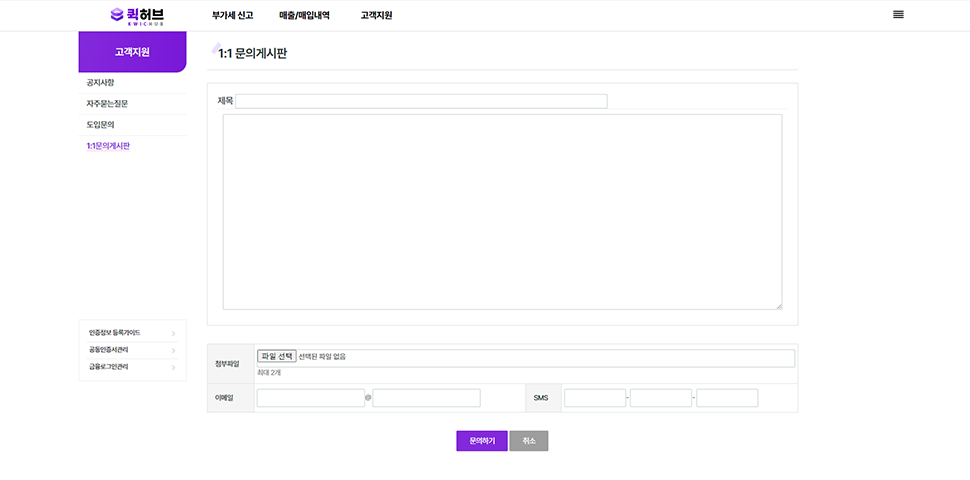This screenshot has width=970, height=480.
Task: Click the 퀵허브 logo icon
Action: click(x=118, y=15)
